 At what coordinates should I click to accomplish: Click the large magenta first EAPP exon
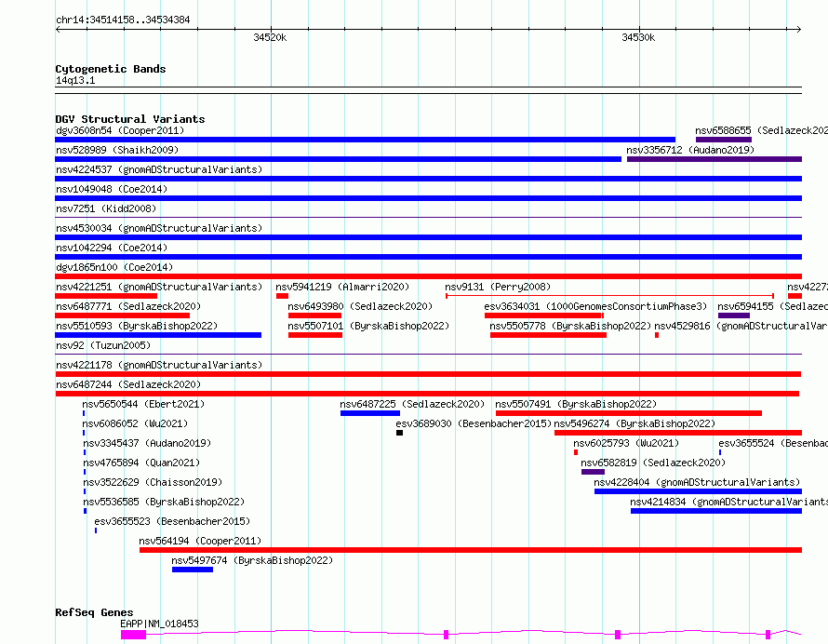pos(134,635)
